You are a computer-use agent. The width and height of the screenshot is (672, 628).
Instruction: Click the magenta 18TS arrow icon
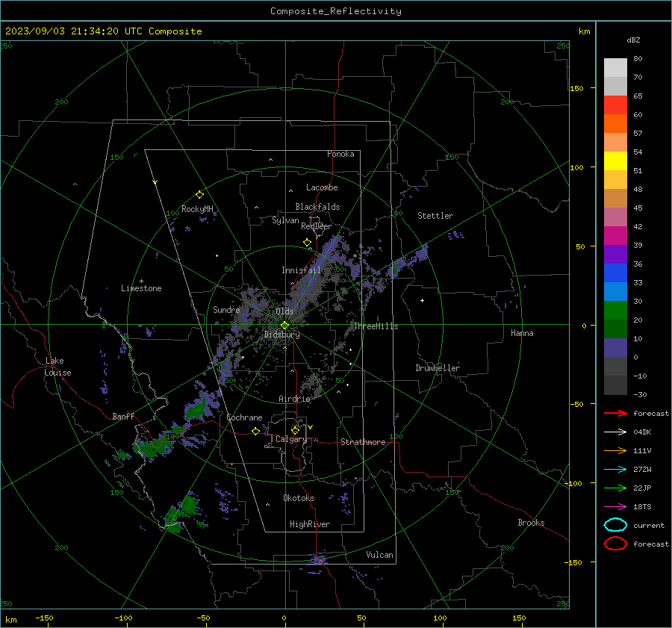coord(615,507)
